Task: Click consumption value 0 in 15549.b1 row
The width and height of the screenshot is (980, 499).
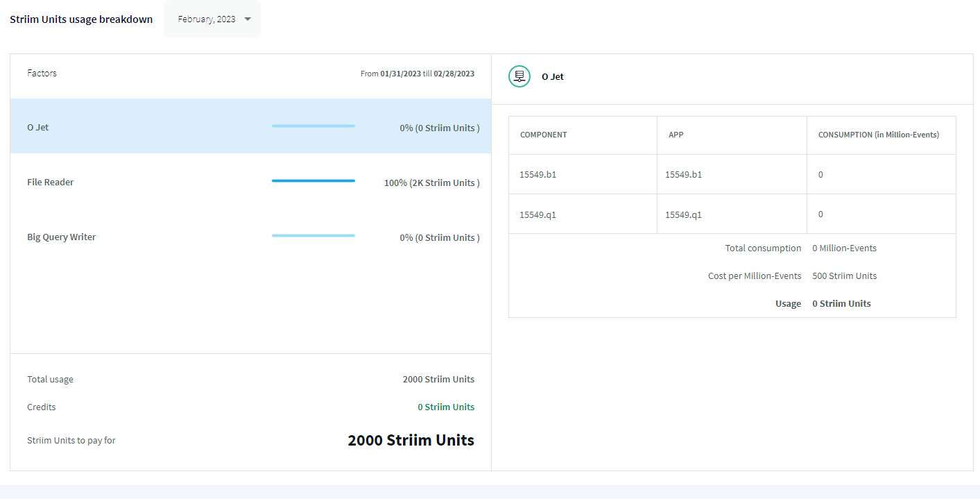Action: tap(820, 174)
